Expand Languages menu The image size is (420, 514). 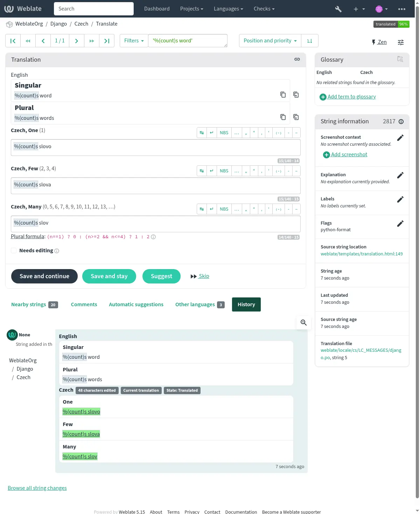pyautogui.click(x=228, y=9)
